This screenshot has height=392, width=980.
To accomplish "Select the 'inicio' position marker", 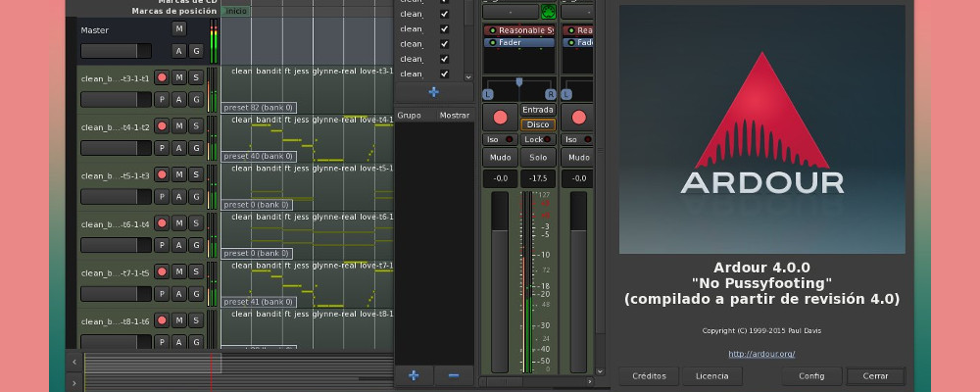I will (x=235, y=11).
